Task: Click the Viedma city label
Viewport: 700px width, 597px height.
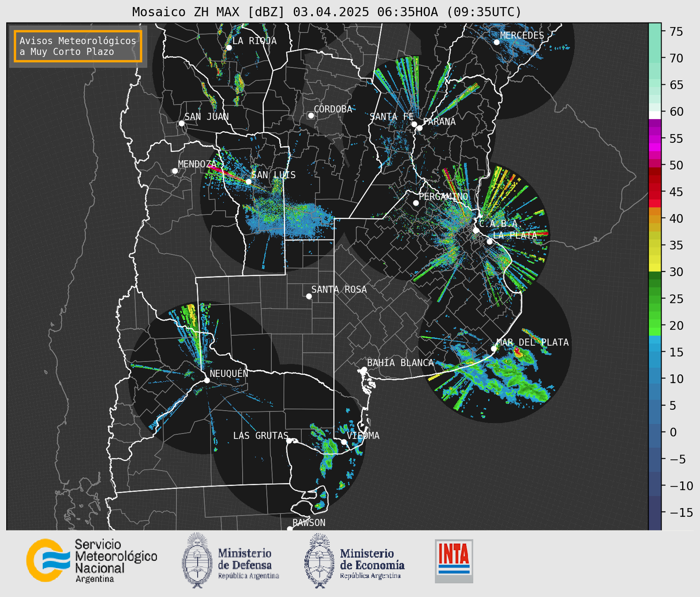Action: point(363,436)
